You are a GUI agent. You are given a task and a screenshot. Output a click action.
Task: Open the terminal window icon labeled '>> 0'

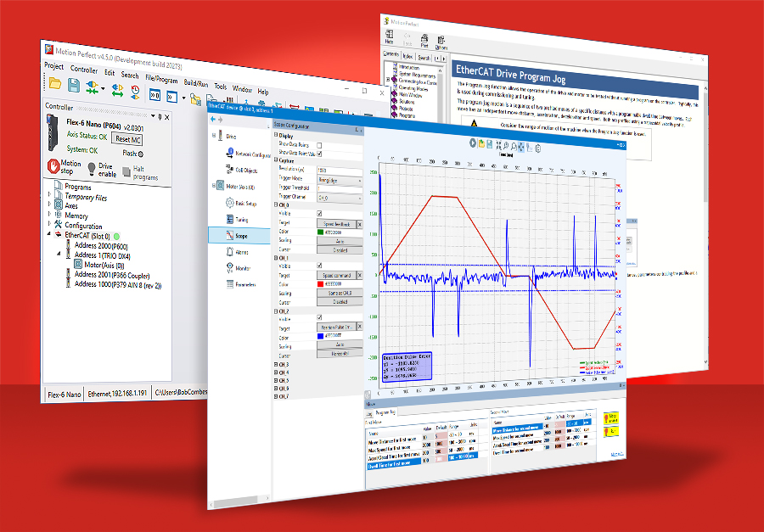[x=155, y=95]
